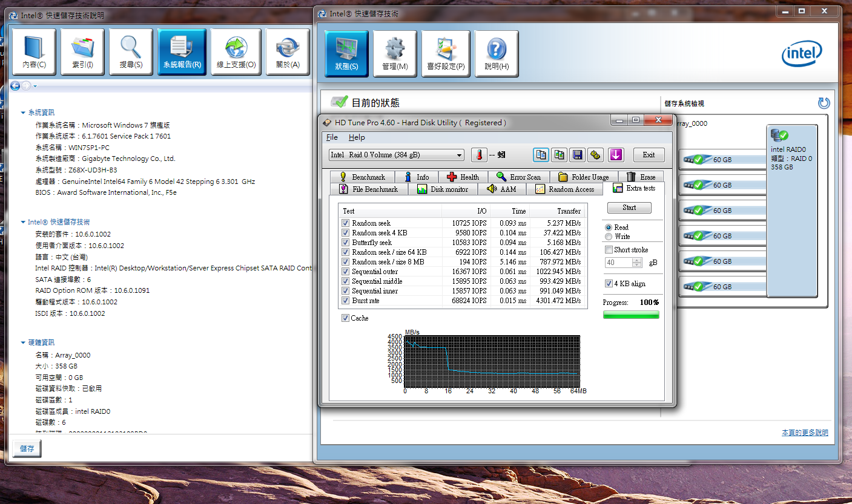Switch to the Health tab
Image resolution: width=852 pixels, height=504 pixels.
tap(463, 177)
